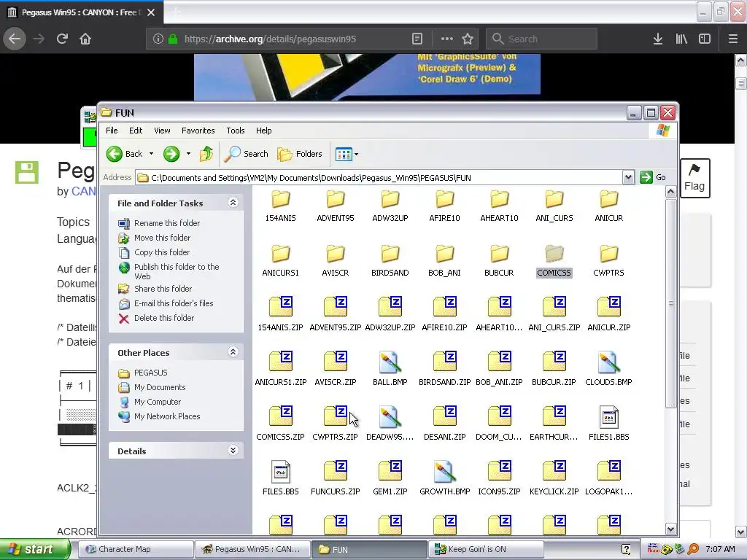Viewport: 747px width, 560px height.
Task: Select the BIRDSAND folder
Action: [x=390, y=260]
